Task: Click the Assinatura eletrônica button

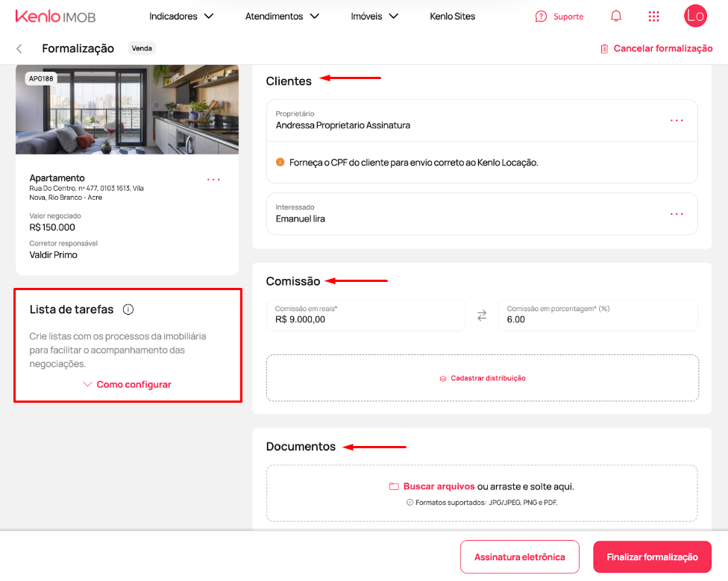Action: [520, 556]
